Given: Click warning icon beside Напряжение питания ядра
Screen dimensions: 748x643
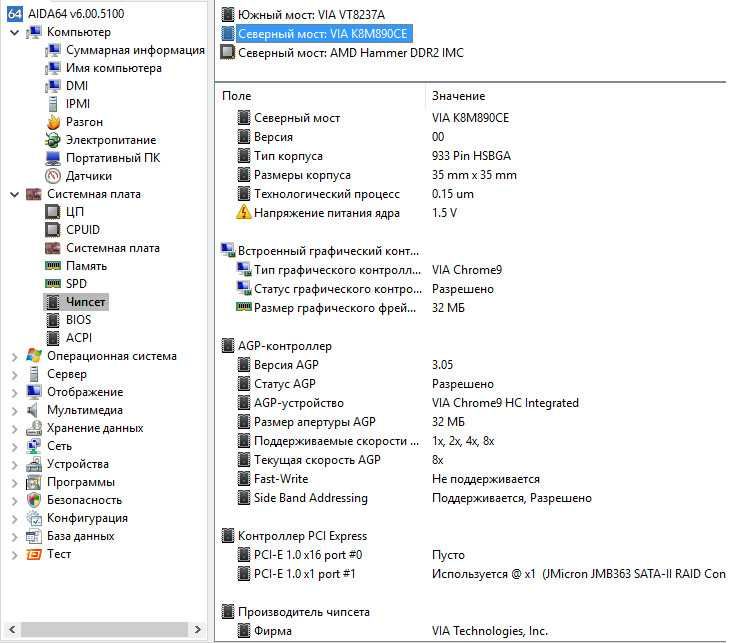Looking at the screenshot, I should pyautogui.click(x=243, y=213).
